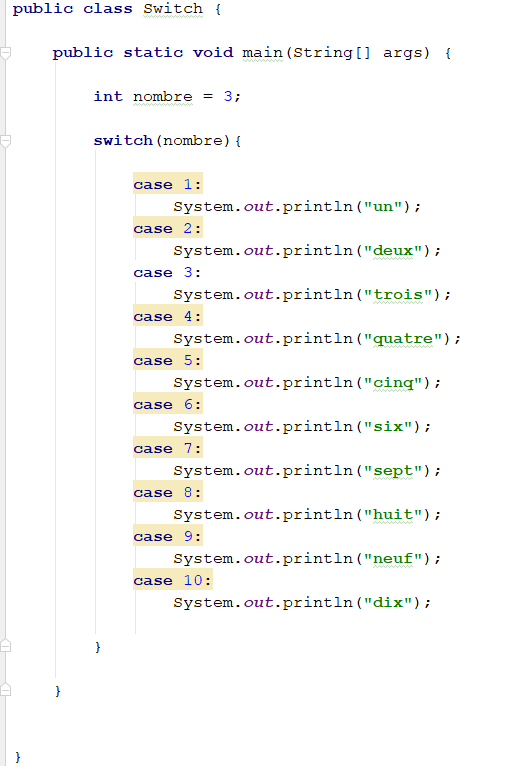The height and width of the screenshot is (766, 527).
Task: Click the main method name
Action: 262,53
